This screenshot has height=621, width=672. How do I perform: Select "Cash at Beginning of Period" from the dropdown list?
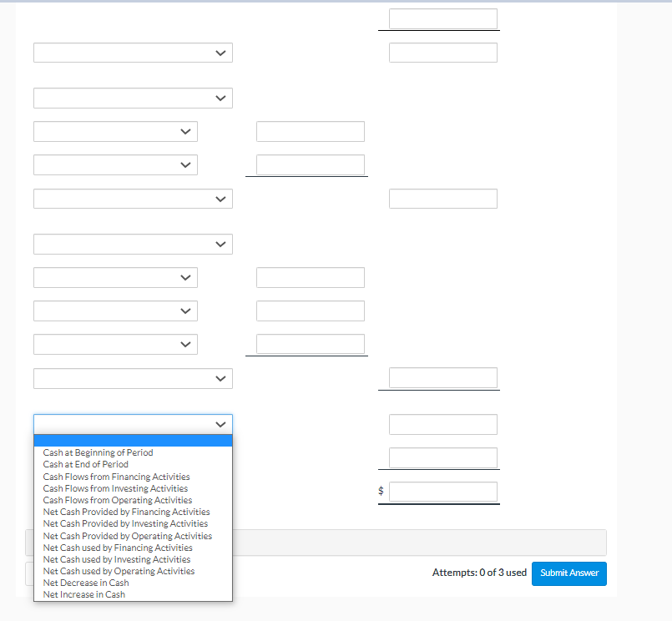tap(98, 452)
